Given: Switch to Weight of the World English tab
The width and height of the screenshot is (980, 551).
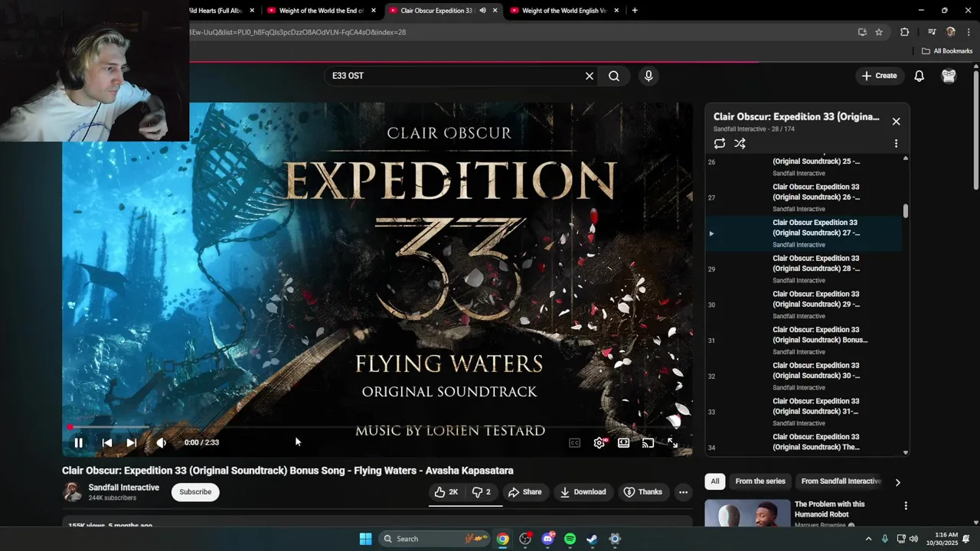Looking at the screenshot, I should coord(564,11).
